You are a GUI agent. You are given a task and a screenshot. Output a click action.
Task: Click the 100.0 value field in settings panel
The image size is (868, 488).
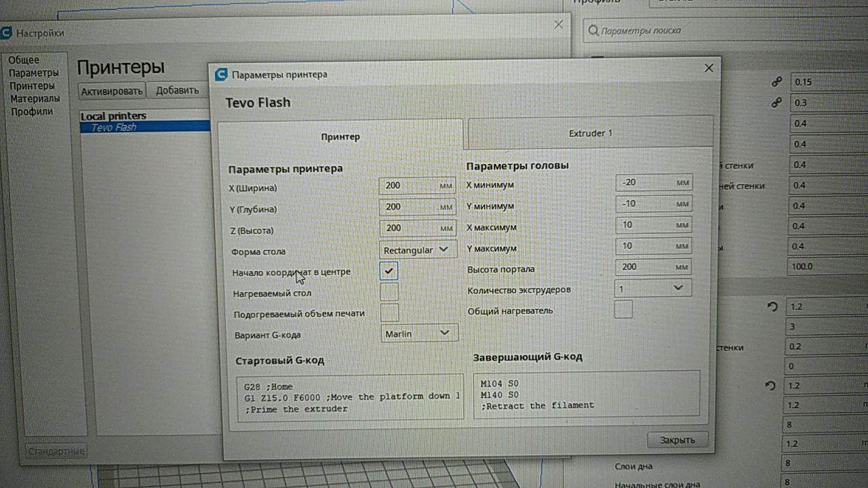(x=828, y=266)
